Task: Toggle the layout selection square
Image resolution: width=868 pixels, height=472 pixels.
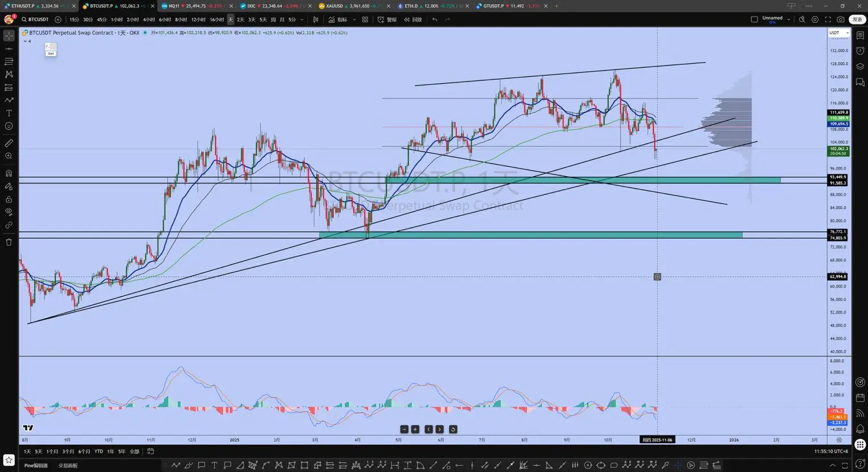Action: tap(754, 19)
